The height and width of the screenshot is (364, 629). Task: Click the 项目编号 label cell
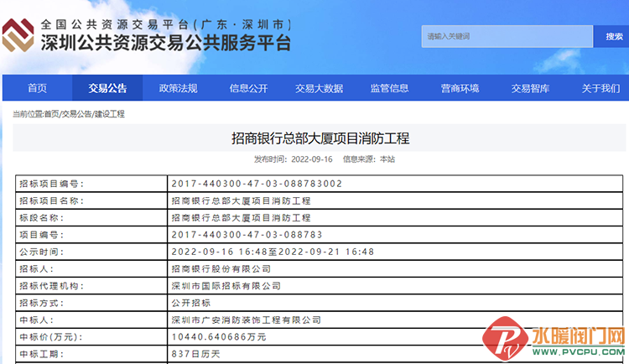pos(91,235)
